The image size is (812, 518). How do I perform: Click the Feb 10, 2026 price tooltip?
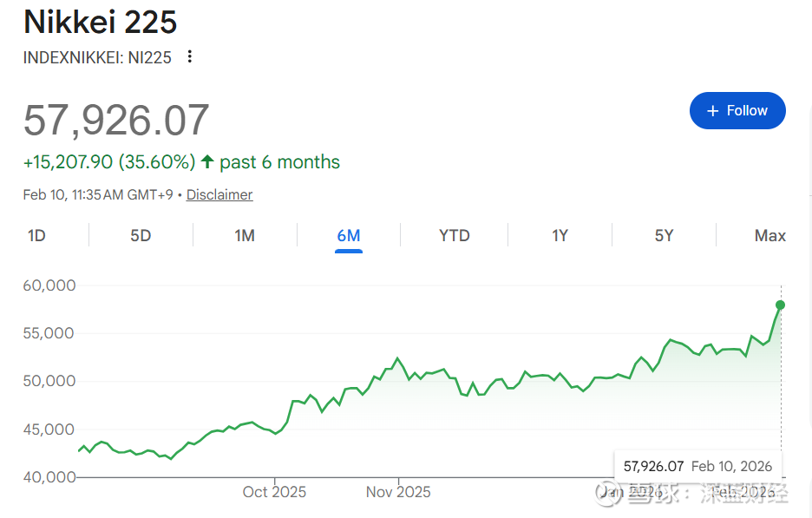click(697, 467)
